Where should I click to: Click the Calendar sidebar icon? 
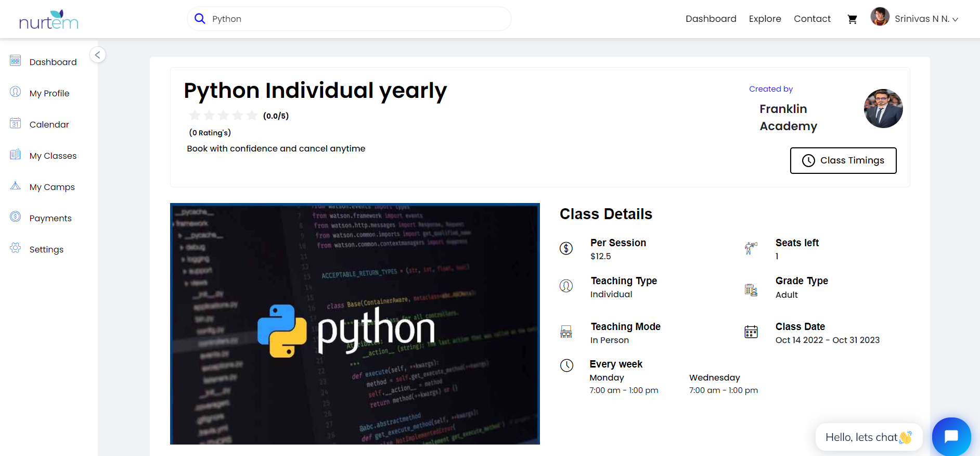(16, 123)
